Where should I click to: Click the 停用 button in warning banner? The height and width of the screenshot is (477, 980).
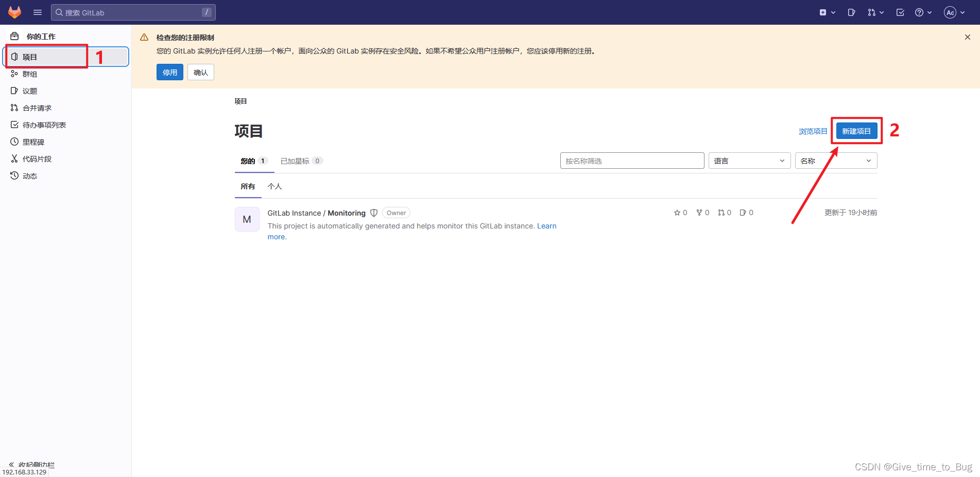pyautogui.click(x=170, y=72)
